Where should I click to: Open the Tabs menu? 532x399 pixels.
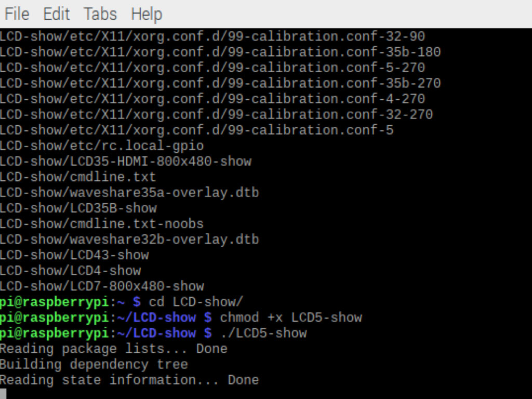tap(100, 14)
